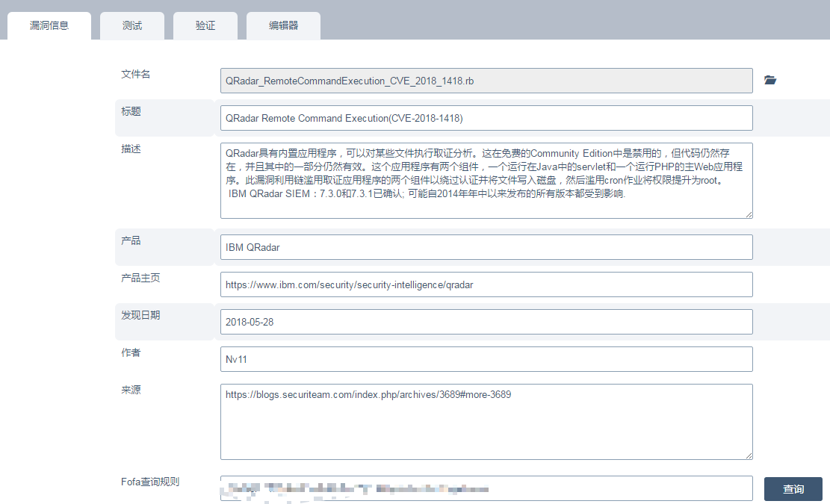830x504 pixels.
Task: Switch to the 验证 tab
Action: pyautogui.click(x=205, y=26)
